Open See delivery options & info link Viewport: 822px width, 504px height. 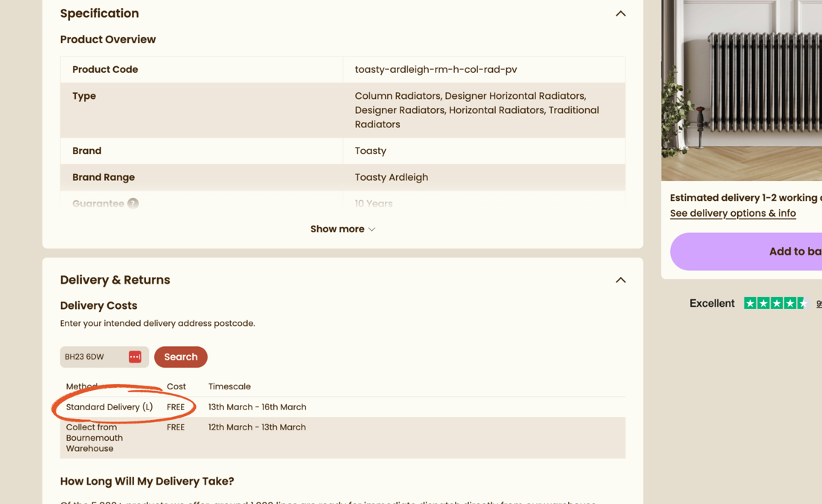(x=733, y=214)
